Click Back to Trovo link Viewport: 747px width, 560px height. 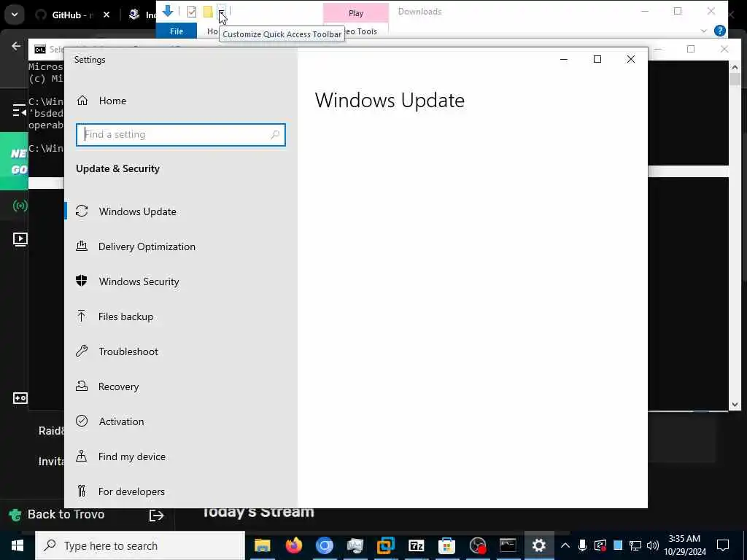(x=66, y=514)
